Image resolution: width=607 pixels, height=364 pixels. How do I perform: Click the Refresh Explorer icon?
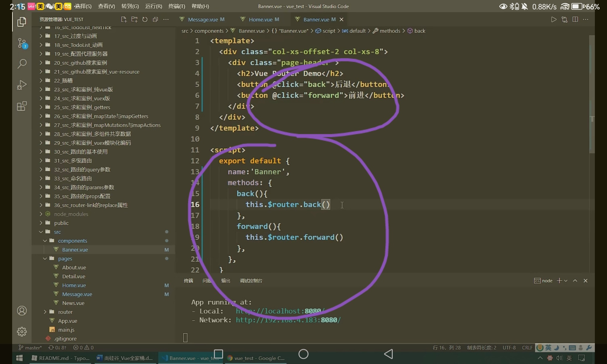point(145,19)
